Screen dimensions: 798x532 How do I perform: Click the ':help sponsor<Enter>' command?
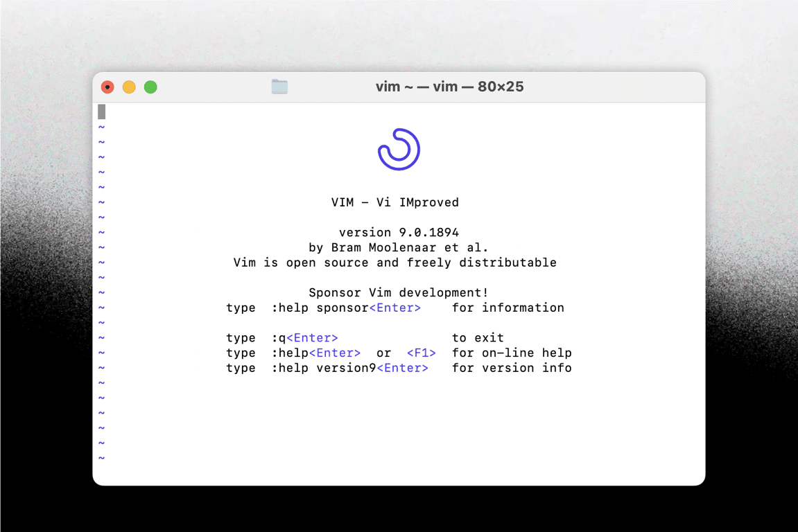pos(346,308)
